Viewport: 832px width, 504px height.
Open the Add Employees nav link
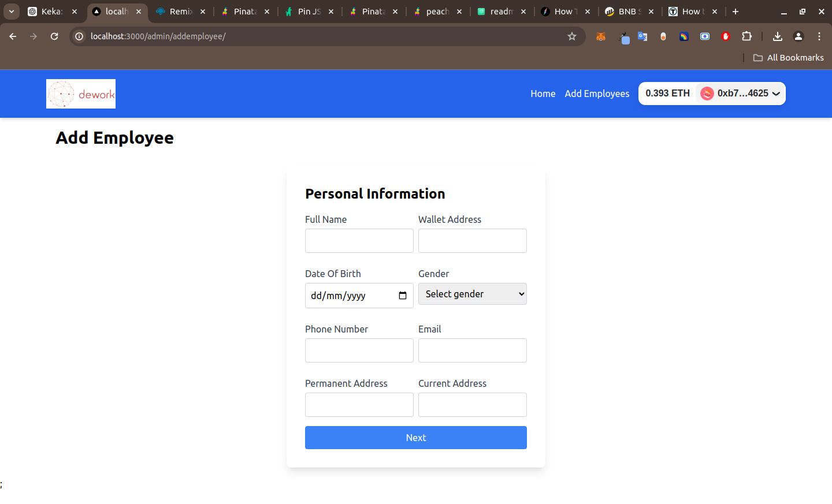[597, 94]
